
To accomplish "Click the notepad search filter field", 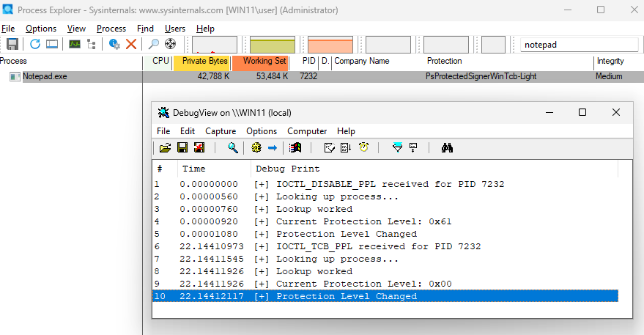I will 577,45.
